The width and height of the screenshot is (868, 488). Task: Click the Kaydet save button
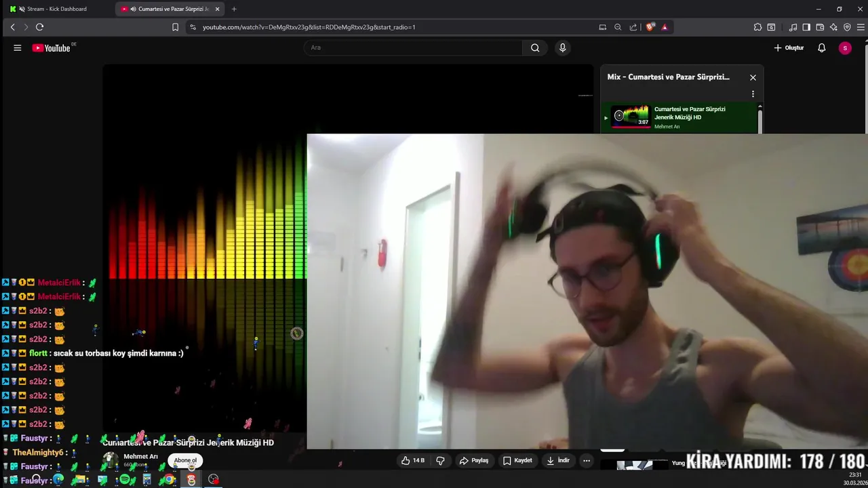click(517, 460)
